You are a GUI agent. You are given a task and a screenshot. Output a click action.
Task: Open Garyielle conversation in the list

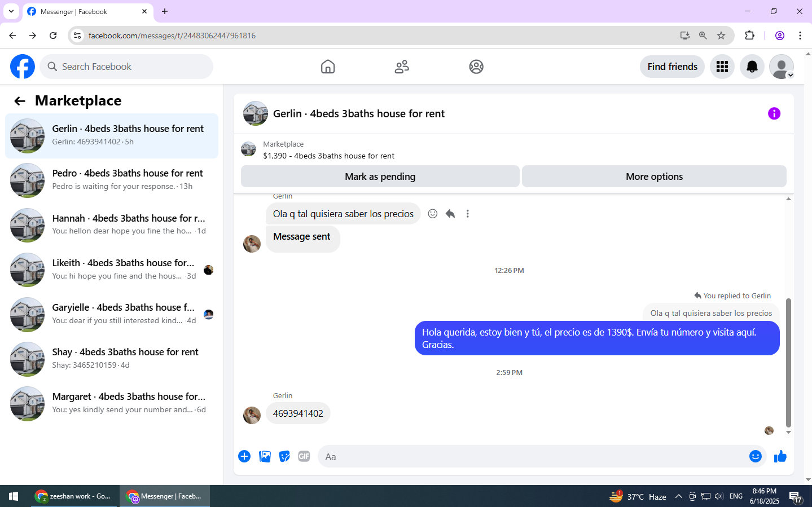coord(112,314)
